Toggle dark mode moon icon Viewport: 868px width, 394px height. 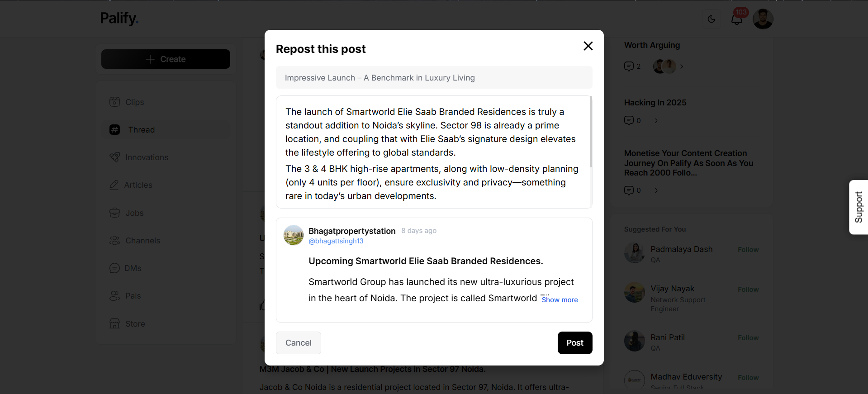(711, 19)
